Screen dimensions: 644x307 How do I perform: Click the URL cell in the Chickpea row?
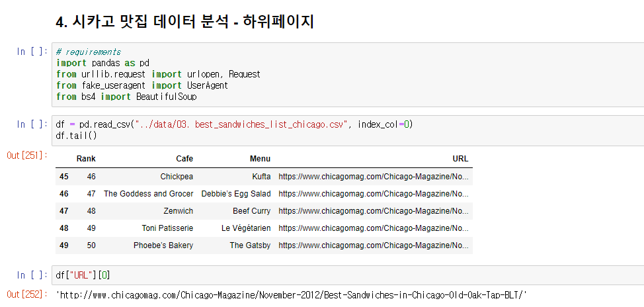(x=374, y=177)
